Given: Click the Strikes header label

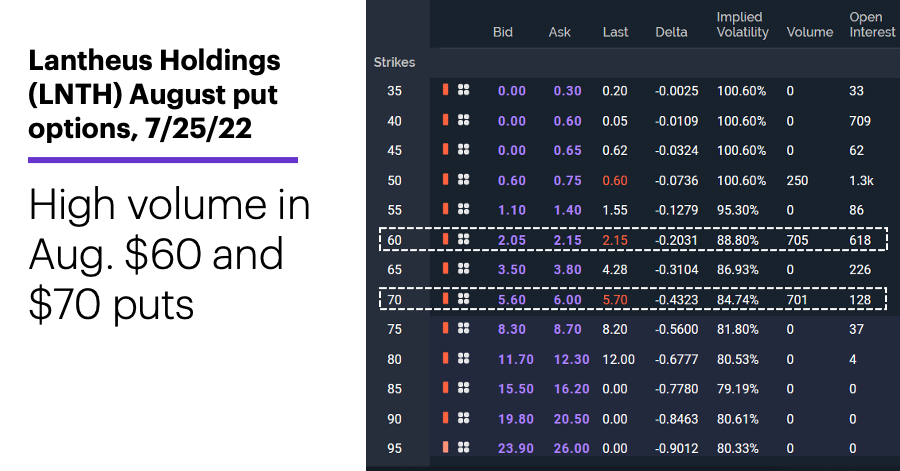Looking at the screenshot, I should 394,62.
